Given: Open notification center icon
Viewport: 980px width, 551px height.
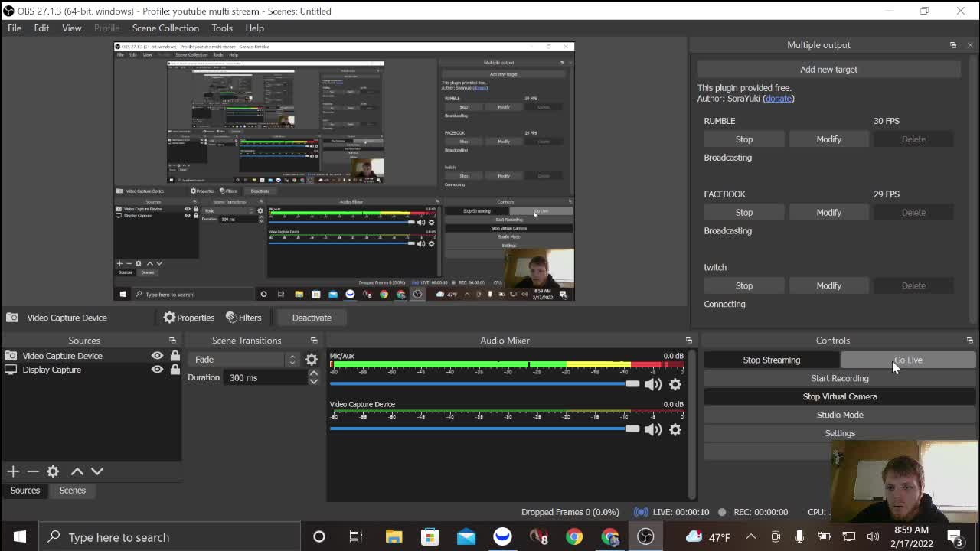Looking at the screenshot, I should tap(954, 537).
